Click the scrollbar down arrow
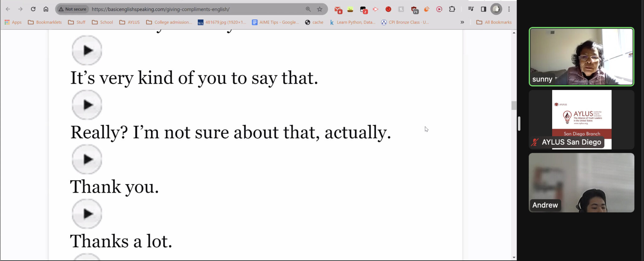 pos(514,258)
